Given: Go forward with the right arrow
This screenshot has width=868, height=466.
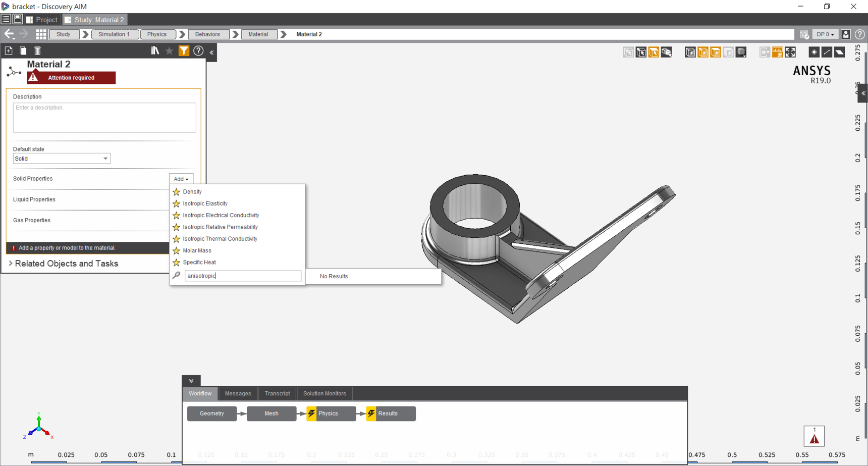Looking at the screenshot, I should tap(23, 34).
